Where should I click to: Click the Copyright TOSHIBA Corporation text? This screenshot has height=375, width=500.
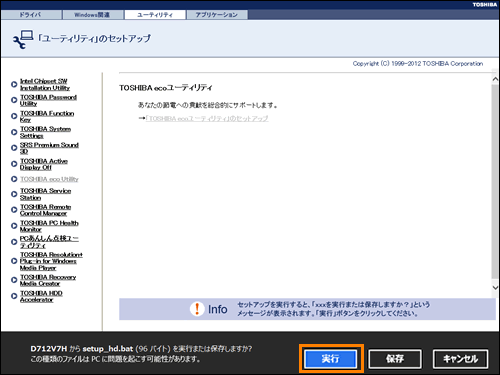[x=418, y=63]
